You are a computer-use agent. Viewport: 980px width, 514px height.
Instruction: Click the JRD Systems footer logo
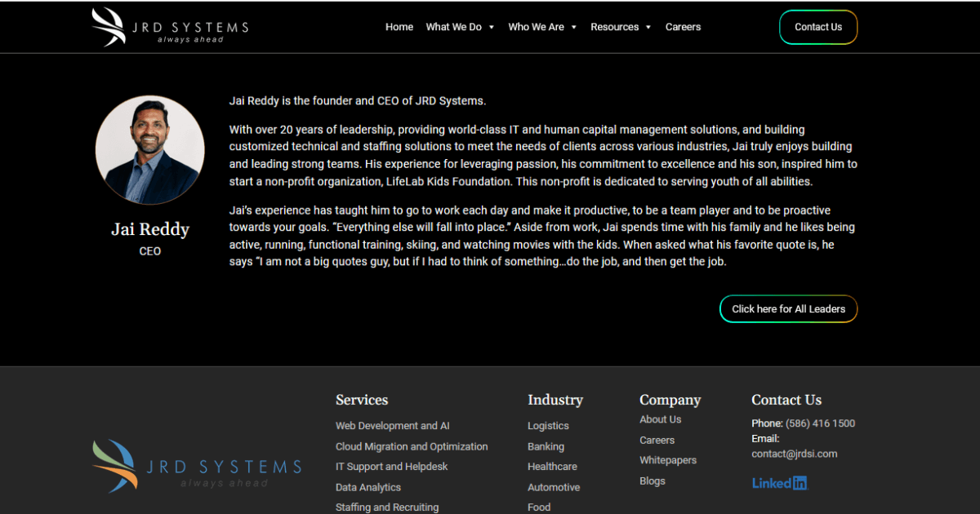coord(196,465)
